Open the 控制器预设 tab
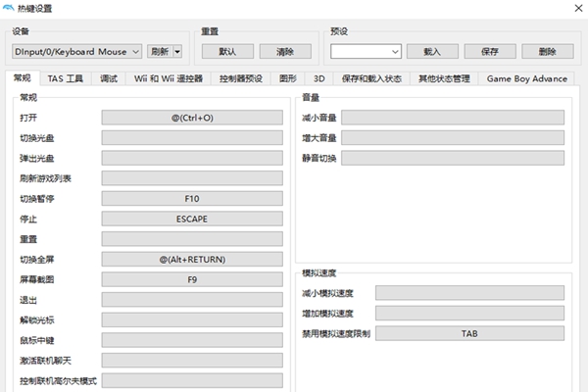The image size is (588, 392). 241,78
